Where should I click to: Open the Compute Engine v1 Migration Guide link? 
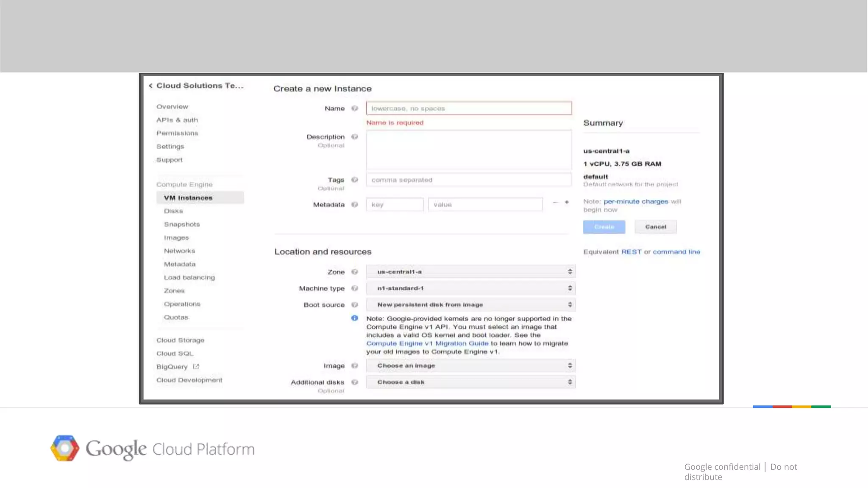[x=427, y=344]
